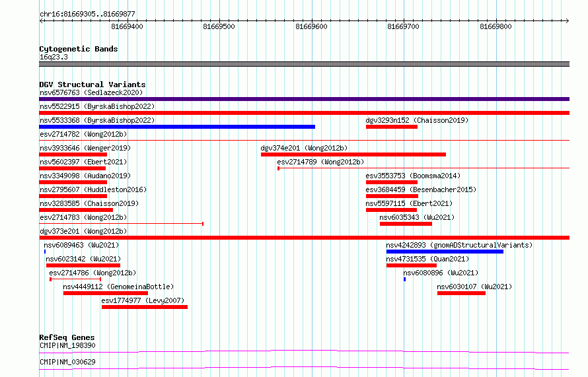Open nsv4449112 (GenomeinaBottle) label
This screenshot has width=588, height=377.
click(118, 287)
